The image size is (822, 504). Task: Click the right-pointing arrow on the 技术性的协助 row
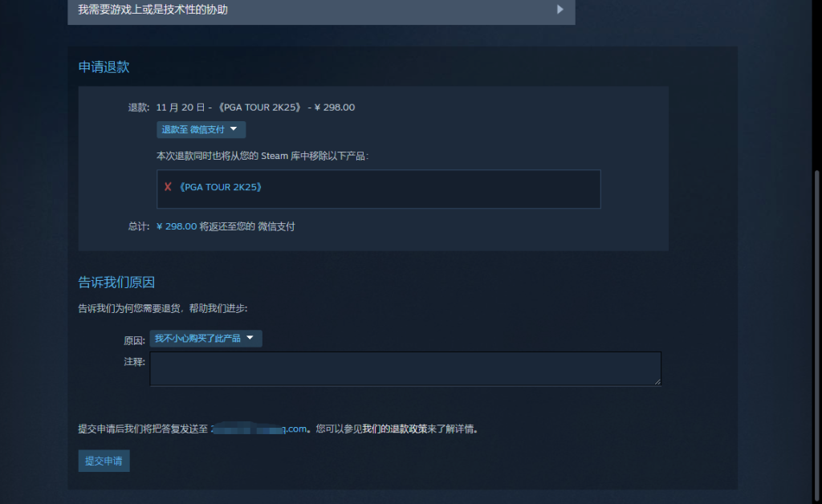pyautogui.click(x=560, y=10)
